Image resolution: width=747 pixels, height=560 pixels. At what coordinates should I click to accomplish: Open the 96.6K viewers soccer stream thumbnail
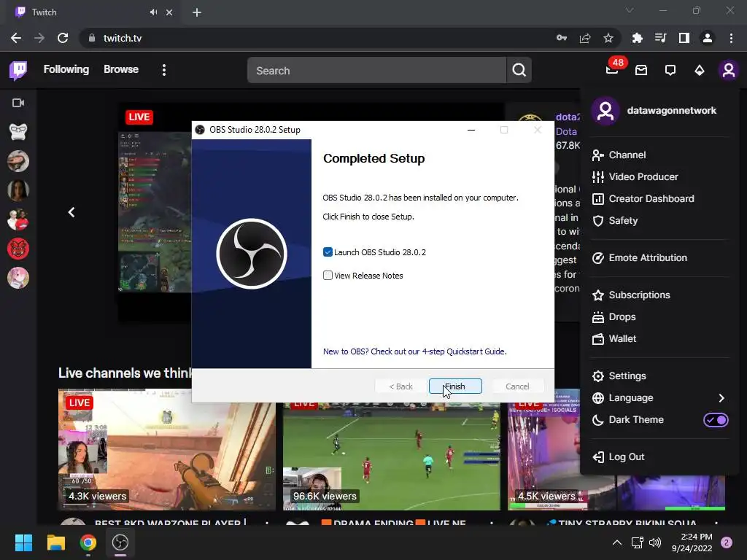pos(392,456)
